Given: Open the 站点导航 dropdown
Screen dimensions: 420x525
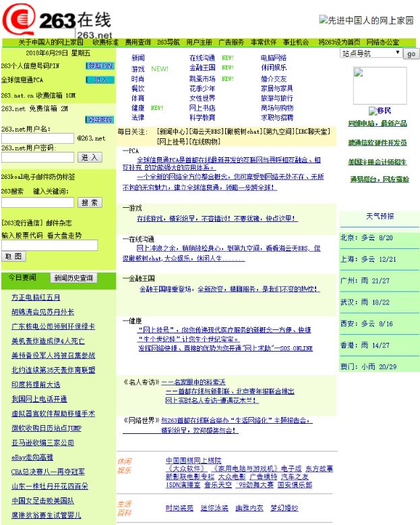Looking at the screenshot, I should [370, 53].
